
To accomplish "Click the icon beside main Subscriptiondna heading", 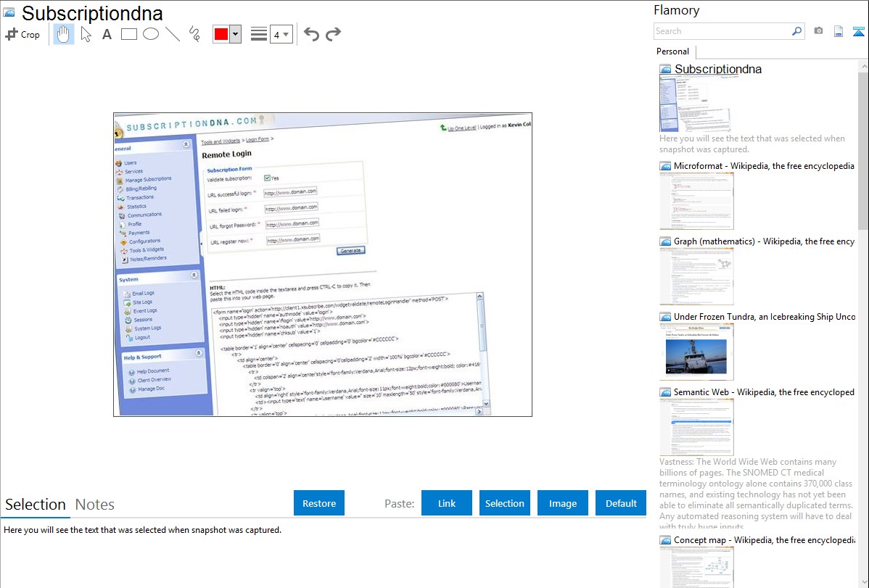I will [x=9, y=12].
